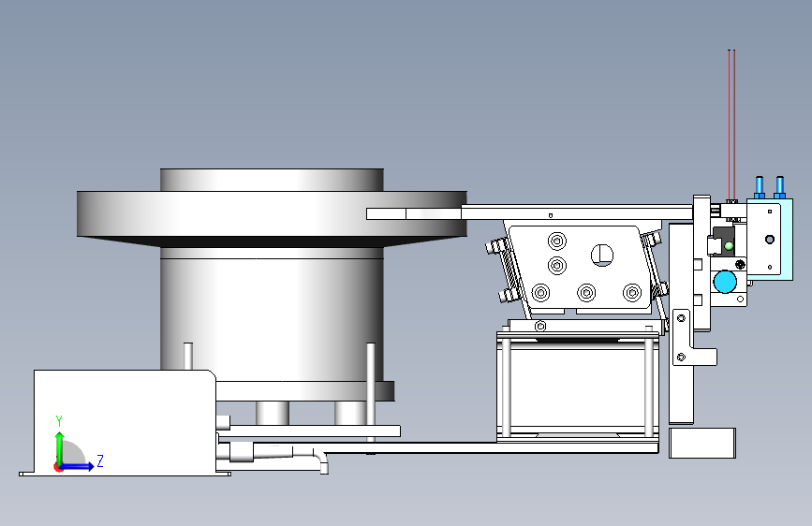Screen dimensions: 812x526
Task: Select the bowl feeder's narrow top rim cylinder
Action: point(272,180)
